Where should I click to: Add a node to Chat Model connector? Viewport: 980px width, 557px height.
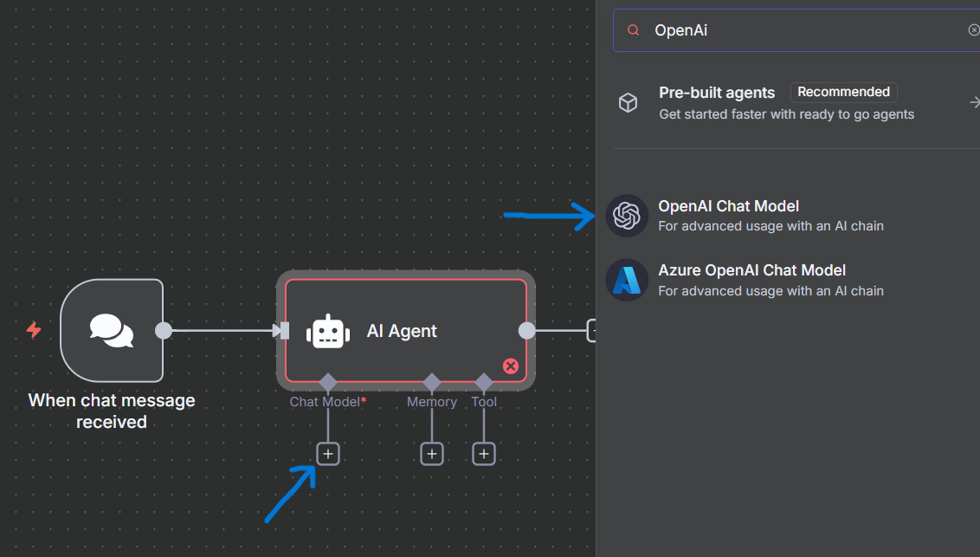click(x=328, y=454)
